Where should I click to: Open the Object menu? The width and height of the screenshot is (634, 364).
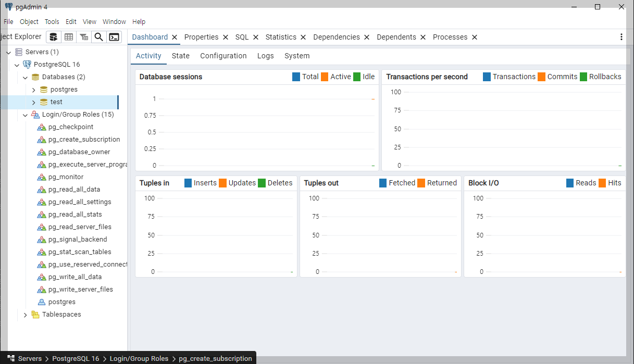(x=29, y=22)
